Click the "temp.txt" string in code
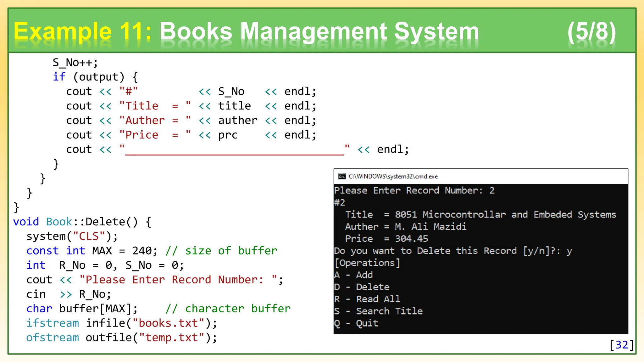644x362 pixels. (171, 337)
